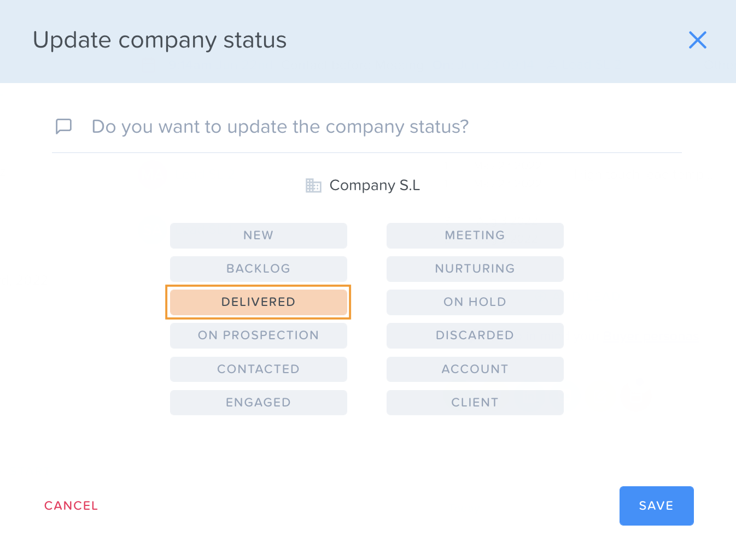Screen dimensions: 736x560
Task: Click the update company status question text
Action: point(280,127)
